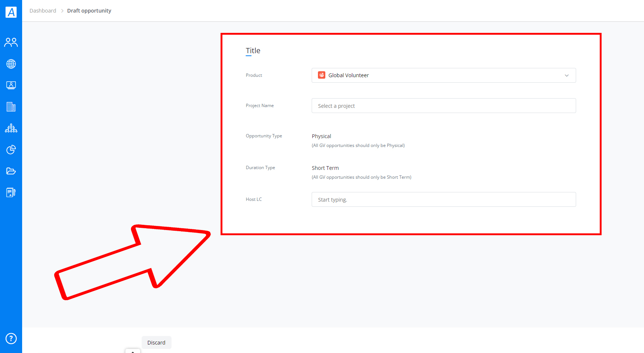Click the Physical opportunity type value

(x=321, y=136)
